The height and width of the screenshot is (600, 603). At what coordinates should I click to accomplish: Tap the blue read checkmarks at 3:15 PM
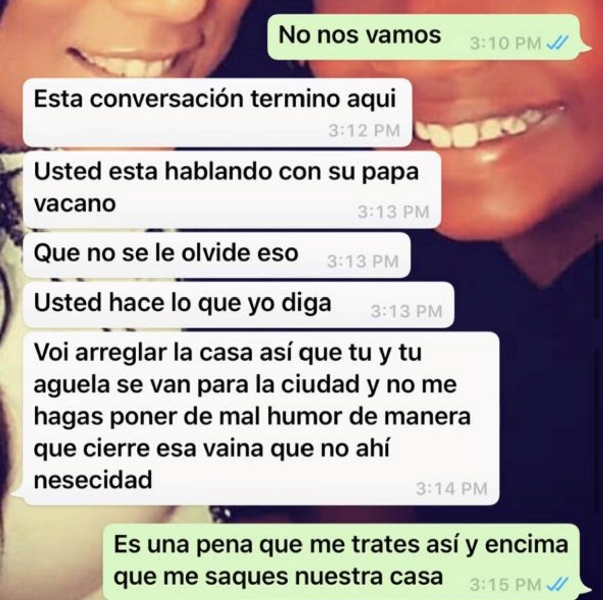coord(558,585)
